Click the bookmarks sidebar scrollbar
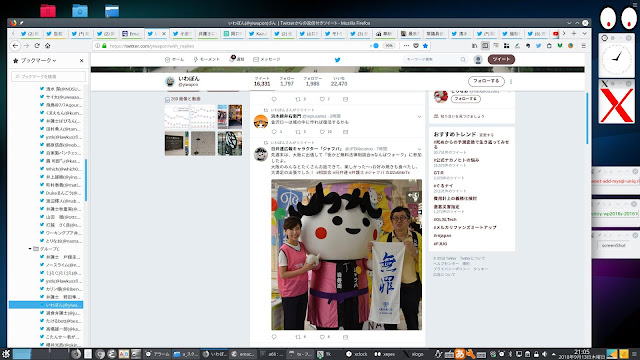Screen dimensions: 640x360 click(x=86, y=180)
